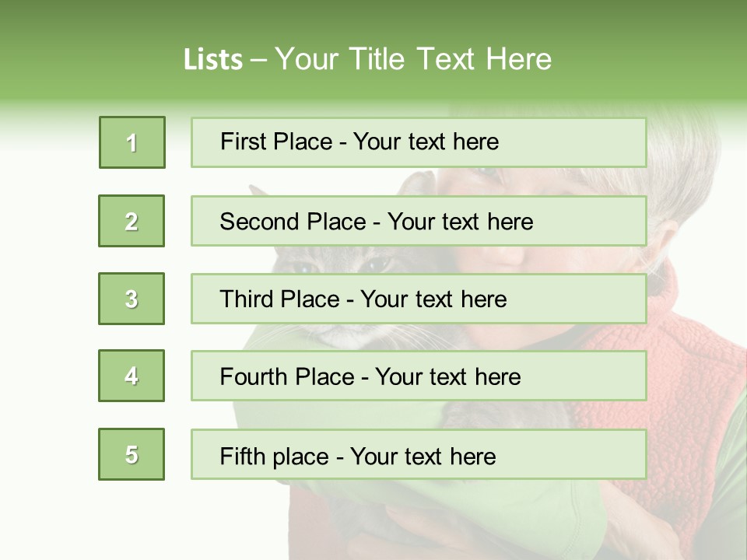Click the bold word Lists in title
747x560 pixels.
coord(213,60)
